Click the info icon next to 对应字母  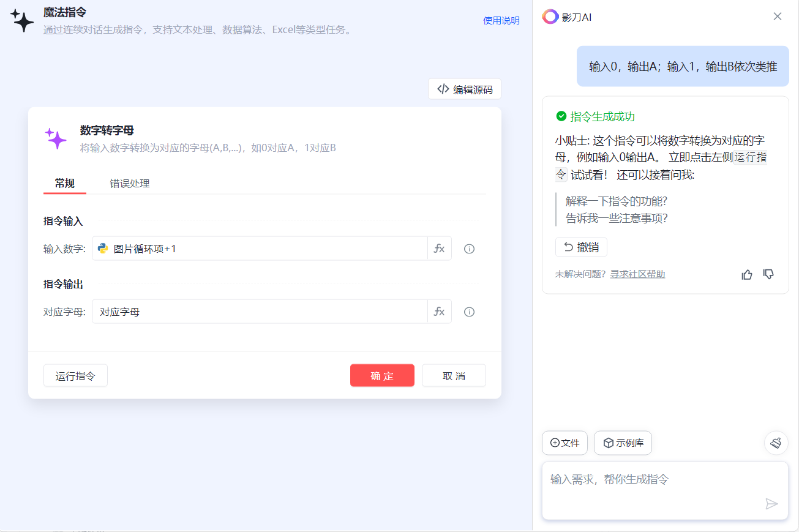470,312
